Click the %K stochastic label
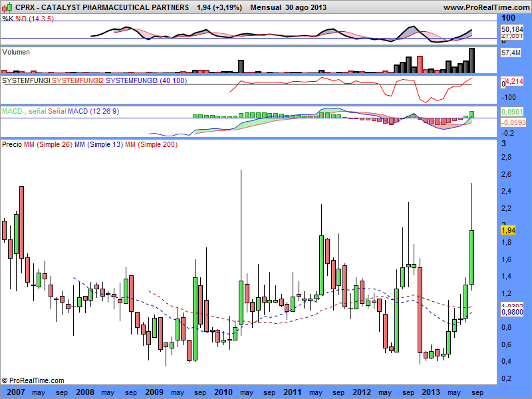Image resolution: width=532 pixels, height=399 pixels. (x=7, y=19)
